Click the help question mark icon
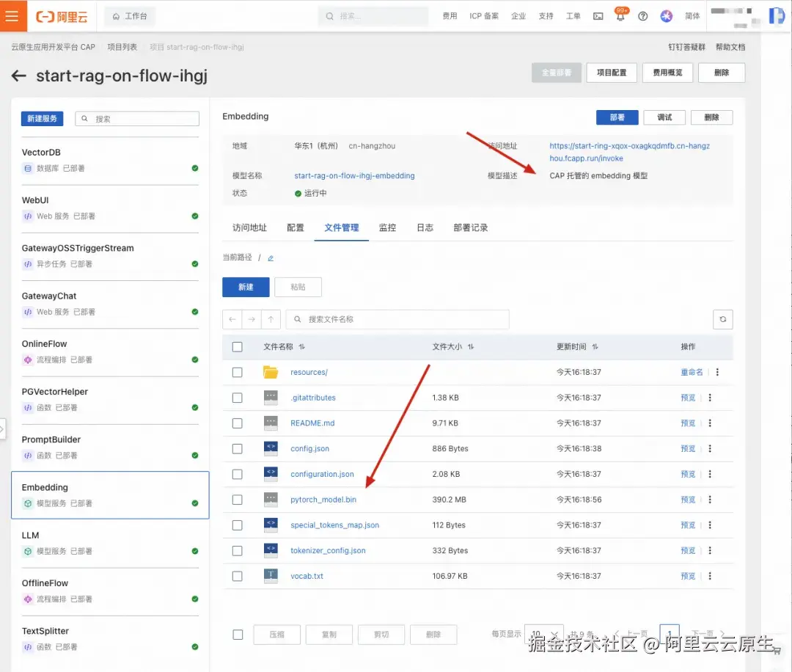Image resolution: width=792 pixels, height=672 pixels. 643,15
